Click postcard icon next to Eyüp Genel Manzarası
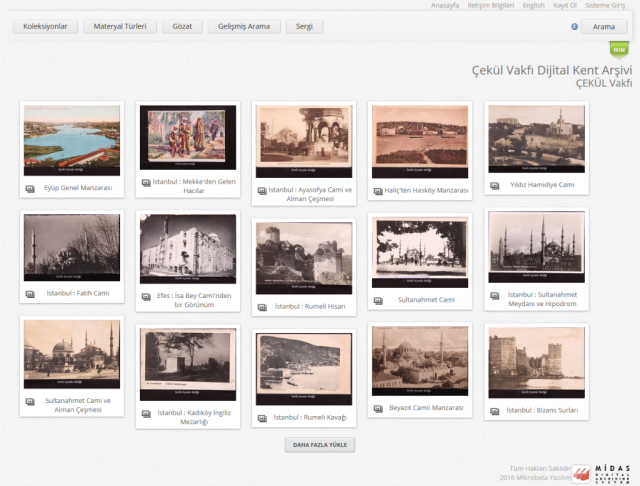The image size is (640, 486). [30, 187]
